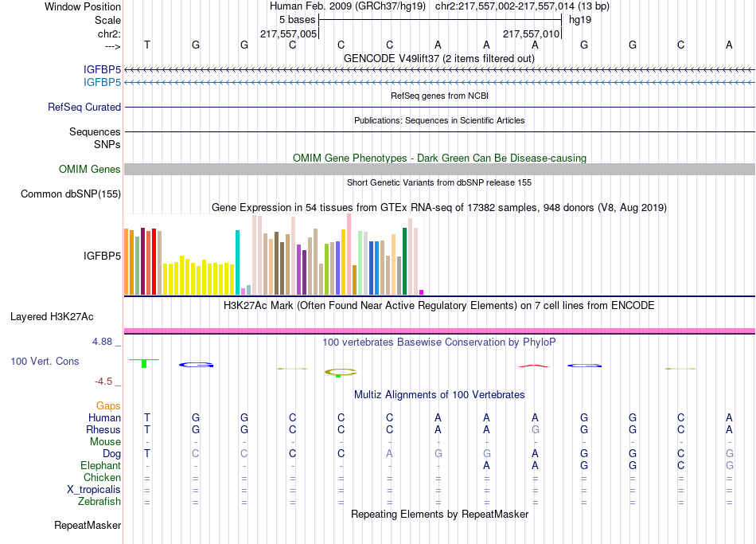Click the grayed G mismatch in Rhesus row
The height and width of the screenshot is (544, 756).
tap(536, 429)
